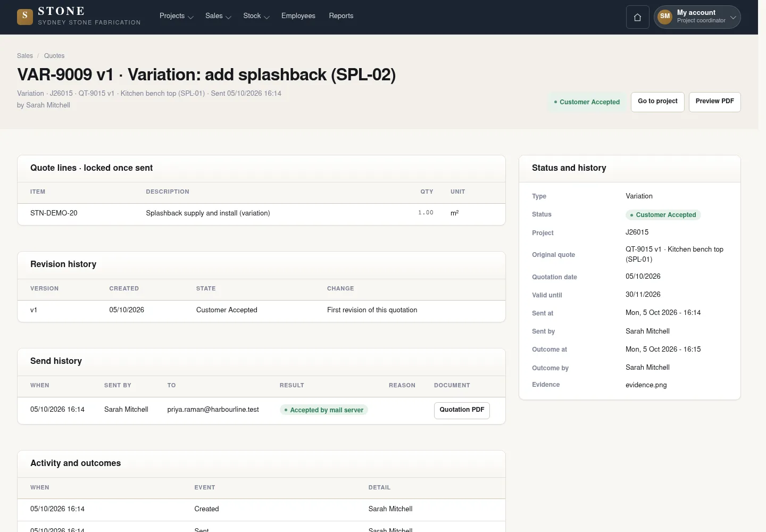Click 'First revision of this quotation' text

coord(372,310)
